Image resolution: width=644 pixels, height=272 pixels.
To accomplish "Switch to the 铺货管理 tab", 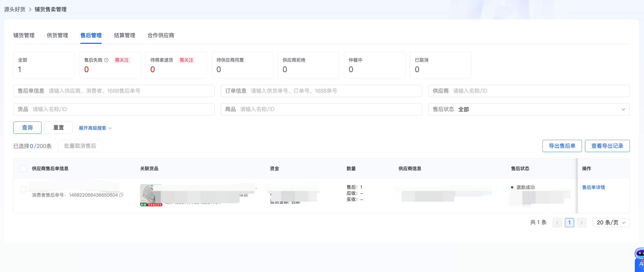I will (24, 35).
